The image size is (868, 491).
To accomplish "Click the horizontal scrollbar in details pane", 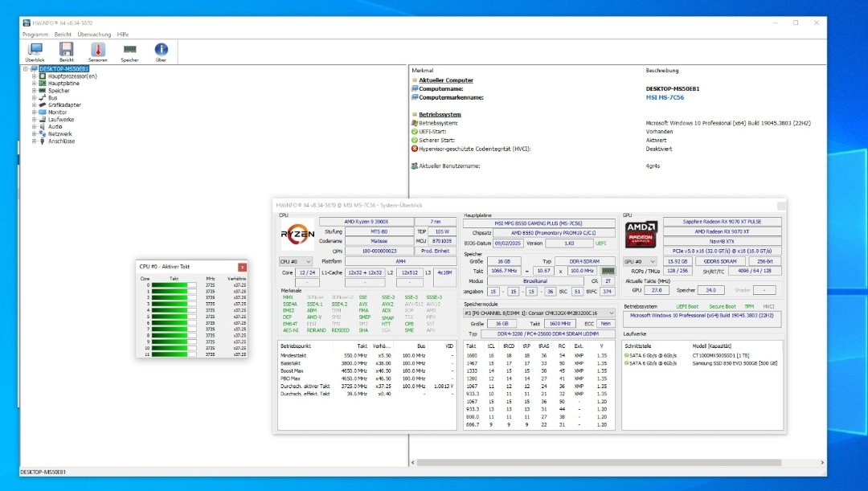I will pyautogui.click(x=599, y=462).
